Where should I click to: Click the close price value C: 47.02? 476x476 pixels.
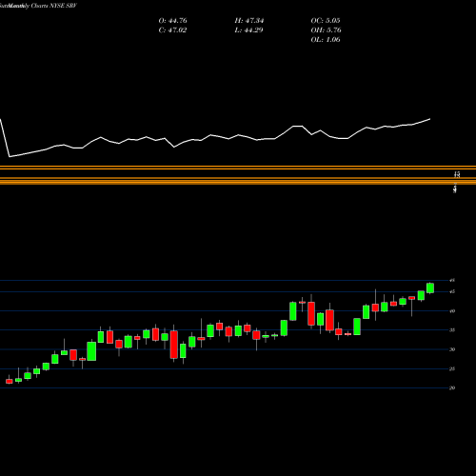tap(172, 30)
